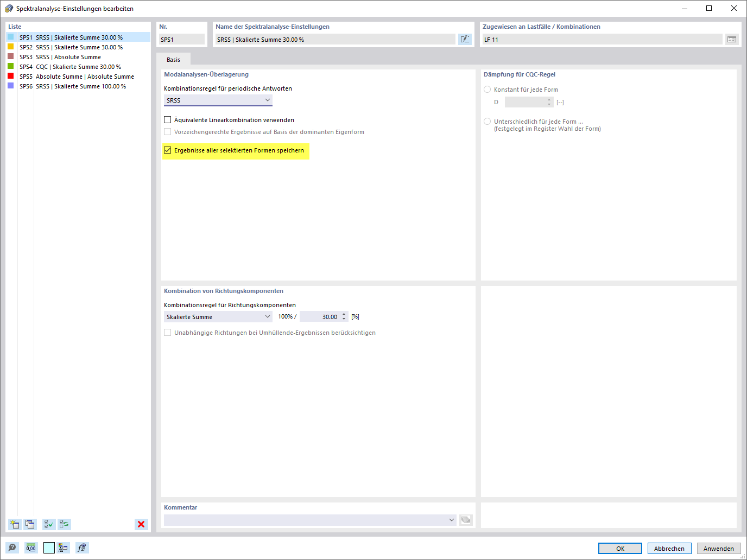Select SPS2 SRSS Skalierte Summe 30.00 % entry

78,47
